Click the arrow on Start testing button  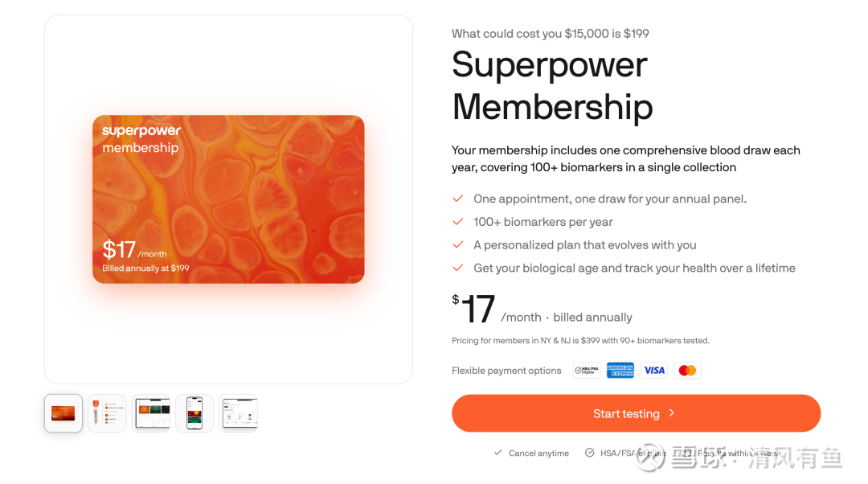coord(672,413)
